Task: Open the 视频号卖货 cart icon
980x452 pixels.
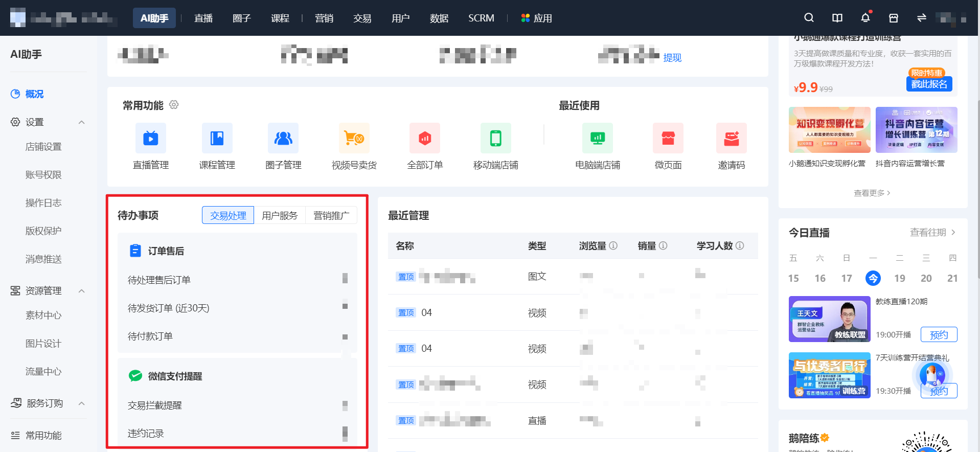Action: pos(354,138)
